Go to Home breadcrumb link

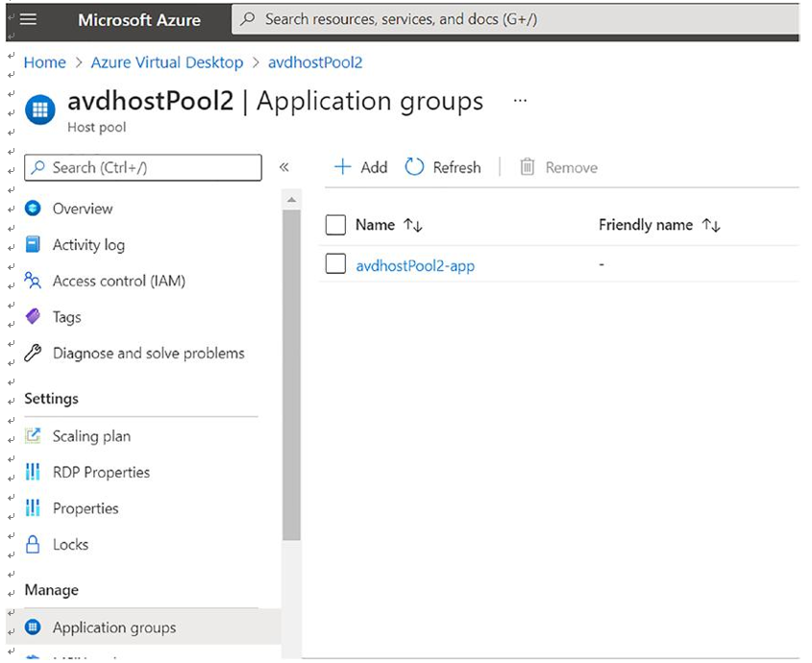click(x=44, y=62)
